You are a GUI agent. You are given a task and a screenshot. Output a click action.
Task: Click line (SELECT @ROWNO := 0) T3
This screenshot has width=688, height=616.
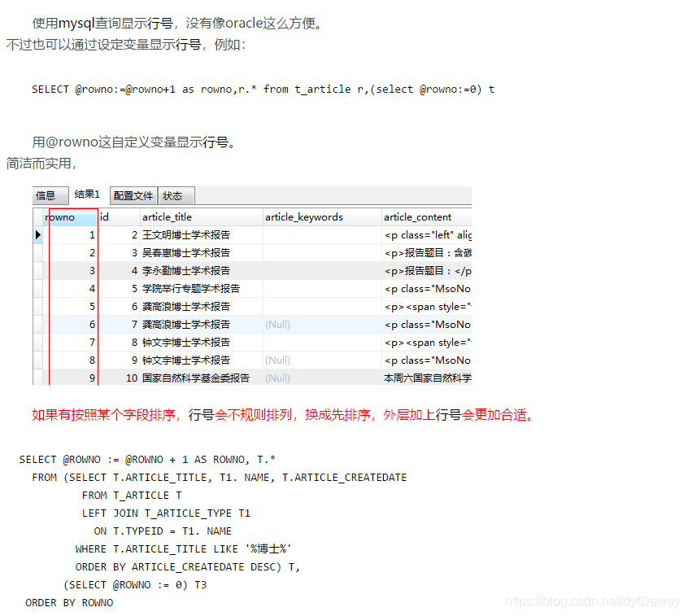[135, 585]
